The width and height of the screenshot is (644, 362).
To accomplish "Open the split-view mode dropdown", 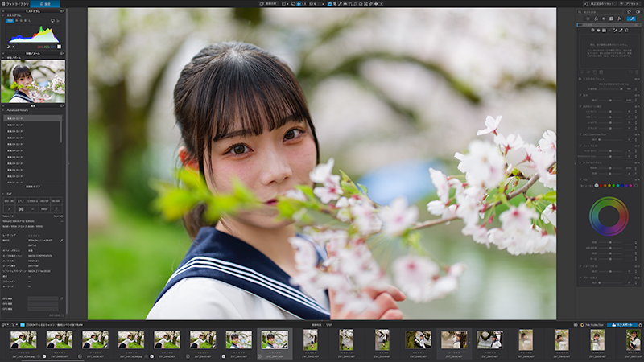I will (x=286, y=4).
